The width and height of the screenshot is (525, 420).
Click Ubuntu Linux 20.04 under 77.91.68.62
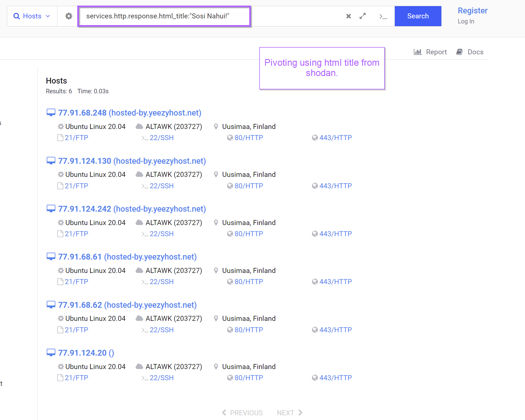95,319
